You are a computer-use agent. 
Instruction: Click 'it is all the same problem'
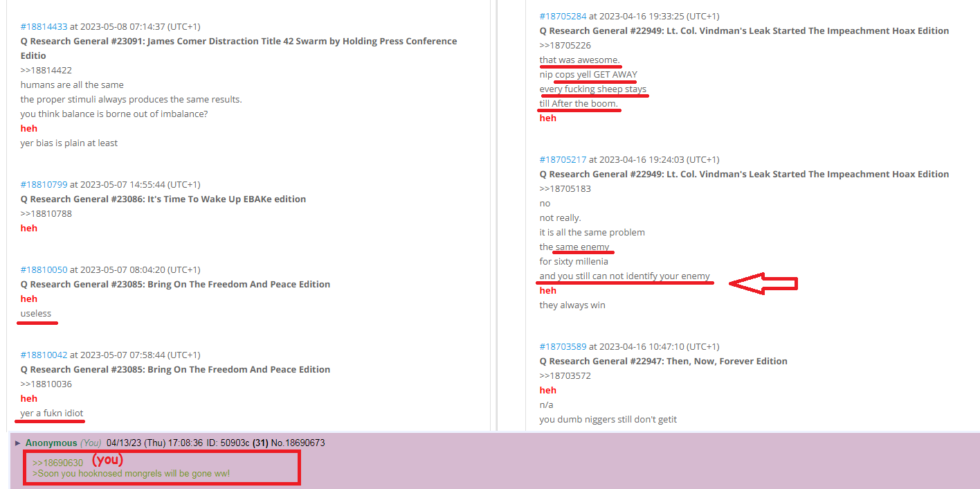592,233
